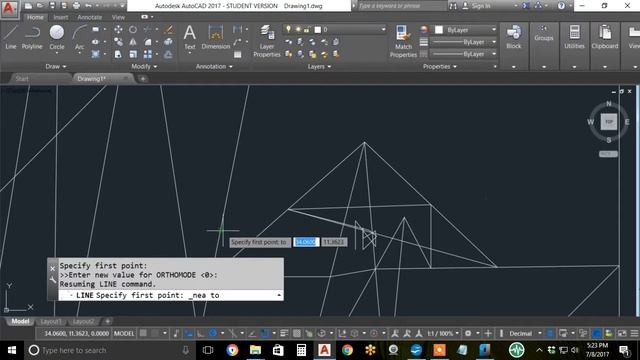Click the Rotate tool in Modify panel

coord(133,29)
